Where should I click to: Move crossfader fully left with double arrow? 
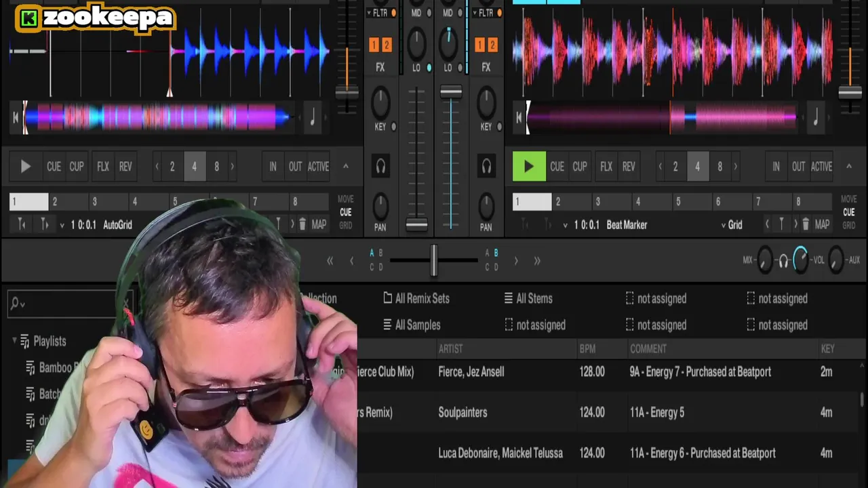coord(330,260)
